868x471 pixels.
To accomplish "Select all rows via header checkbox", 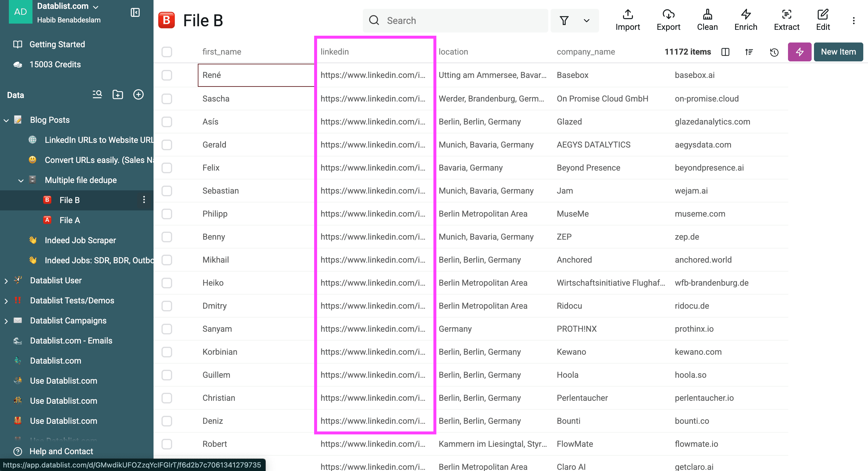I will pos(167,52).
